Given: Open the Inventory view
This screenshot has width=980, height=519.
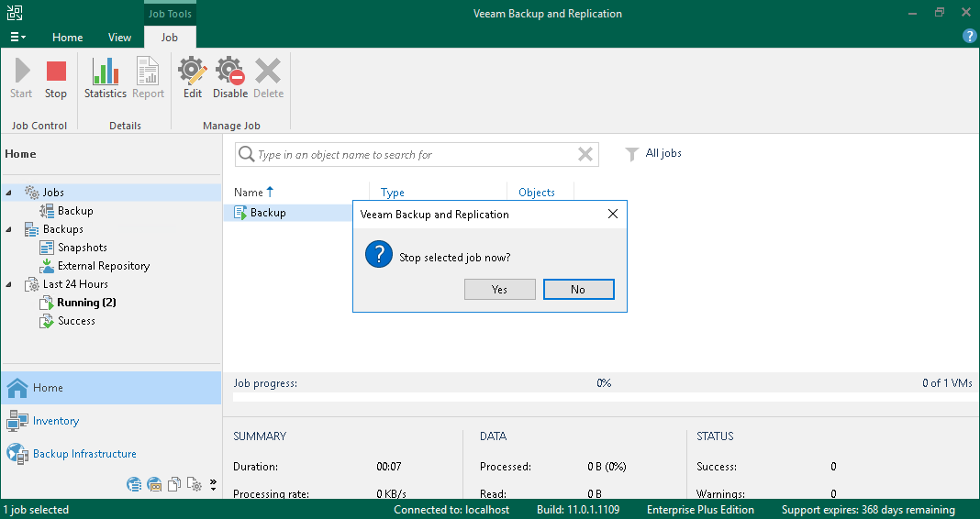Looking at the screenshot, I should [111, 421].
